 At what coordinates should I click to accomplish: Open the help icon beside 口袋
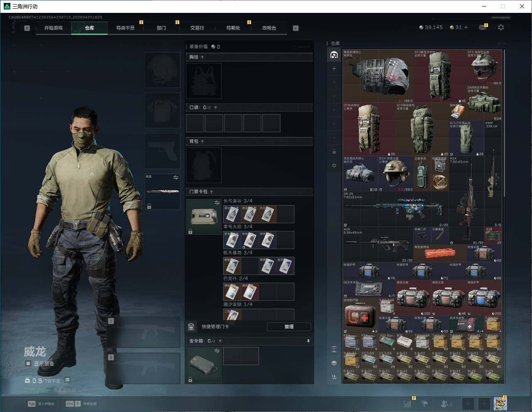[215, 108]
